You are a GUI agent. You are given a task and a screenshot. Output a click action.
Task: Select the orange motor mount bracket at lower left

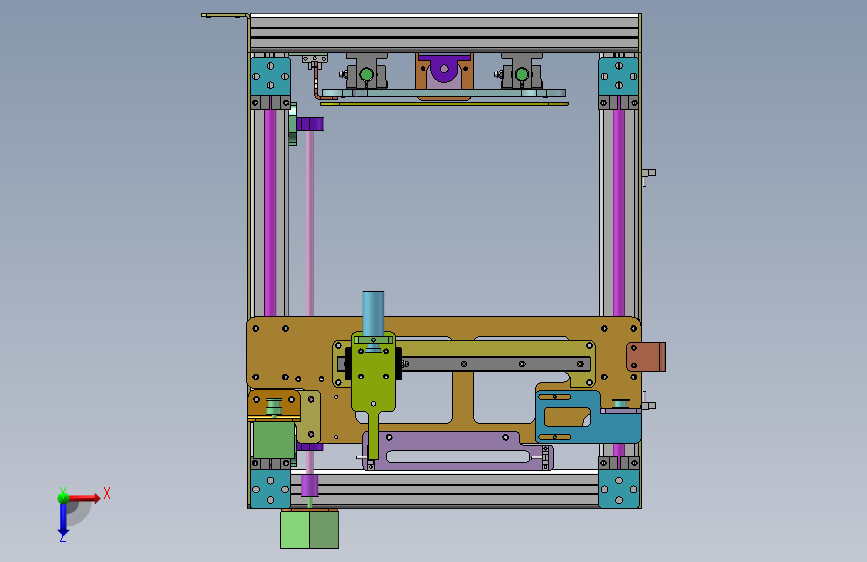pyautogui.click(x=274, y=405)
